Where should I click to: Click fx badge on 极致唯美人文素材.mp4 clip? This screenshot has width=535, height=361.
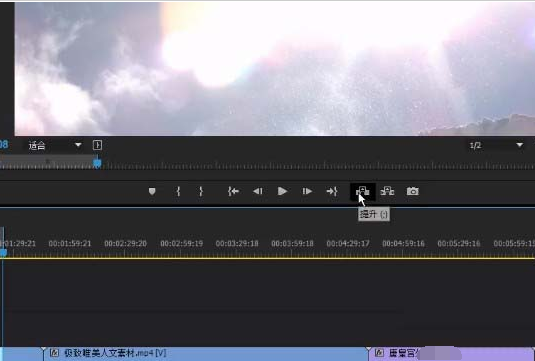click(54, 353)
